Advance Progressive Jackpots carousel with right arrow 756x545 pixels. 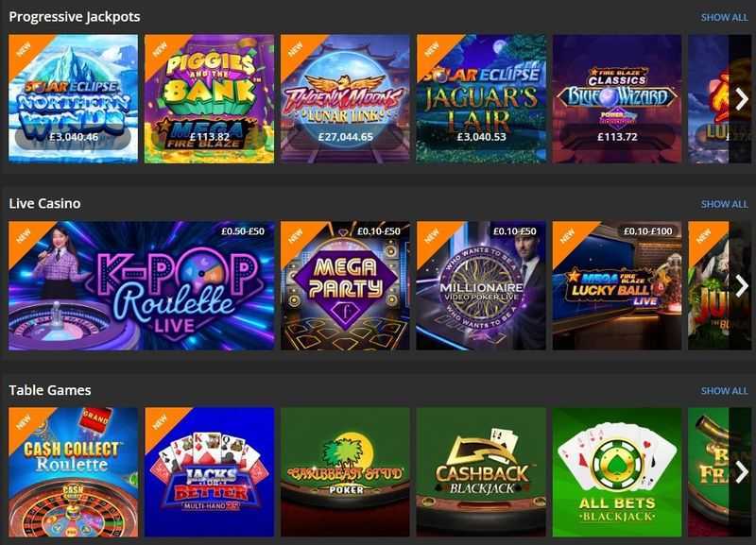click(741, 99)
